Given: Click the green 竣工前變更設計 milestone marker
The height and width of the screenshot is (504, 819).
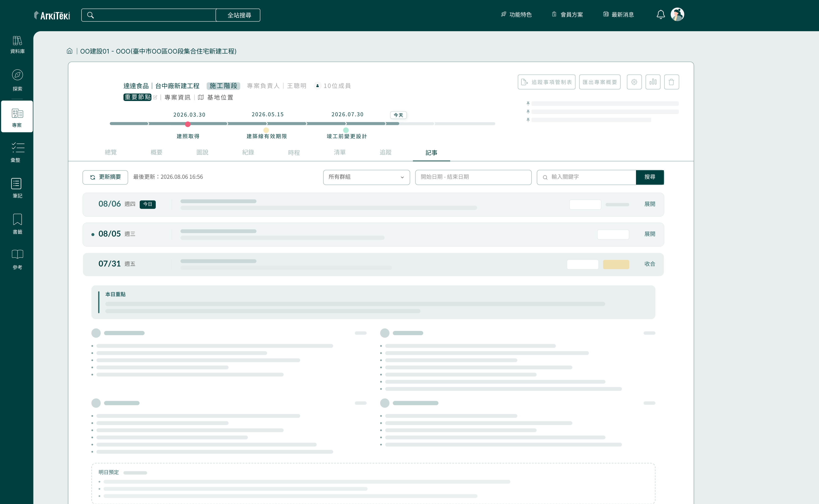Looking at the screenshot, I should click(x=346, y=130).
